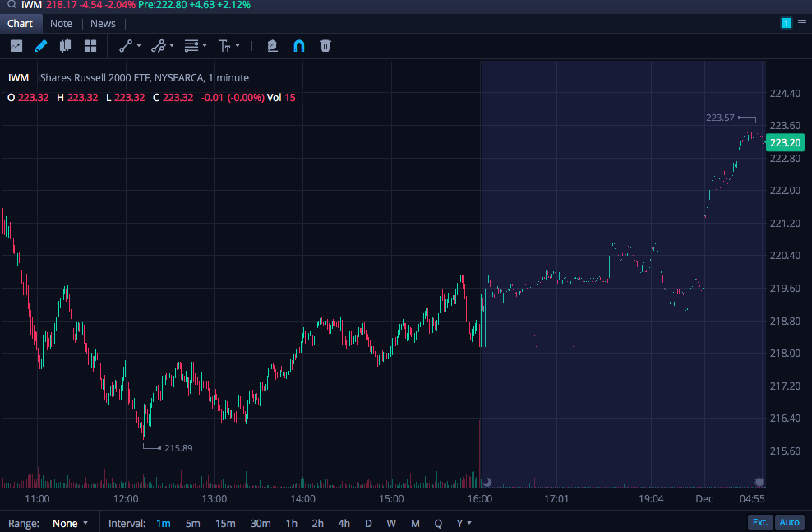Click the candlestick chart style icon
Screen dimensions: 812x532
(x=65, y=46)
